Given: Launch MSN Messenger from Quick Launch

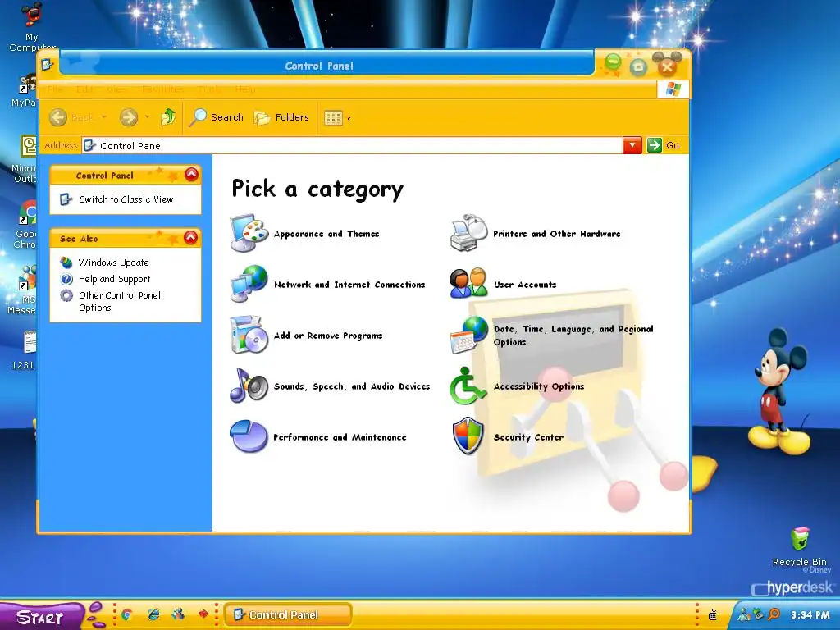Looking at the screenshot, I should tap(178, 614).
